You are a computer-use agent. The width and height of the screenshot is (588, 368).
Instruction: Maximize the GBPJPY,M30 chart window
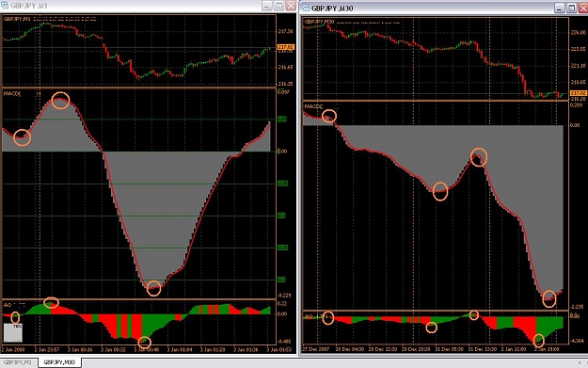[x=571, y=8]
